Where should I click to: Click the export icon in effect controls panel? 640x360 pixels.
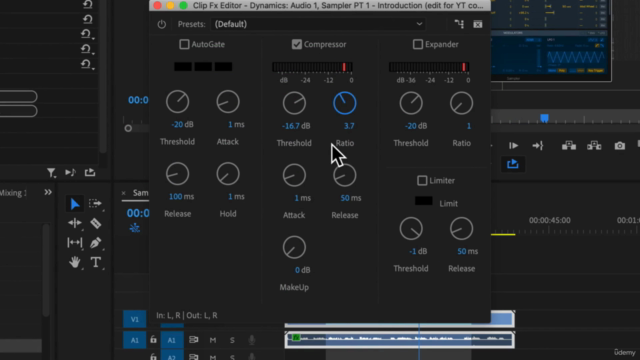click(90, 173)
